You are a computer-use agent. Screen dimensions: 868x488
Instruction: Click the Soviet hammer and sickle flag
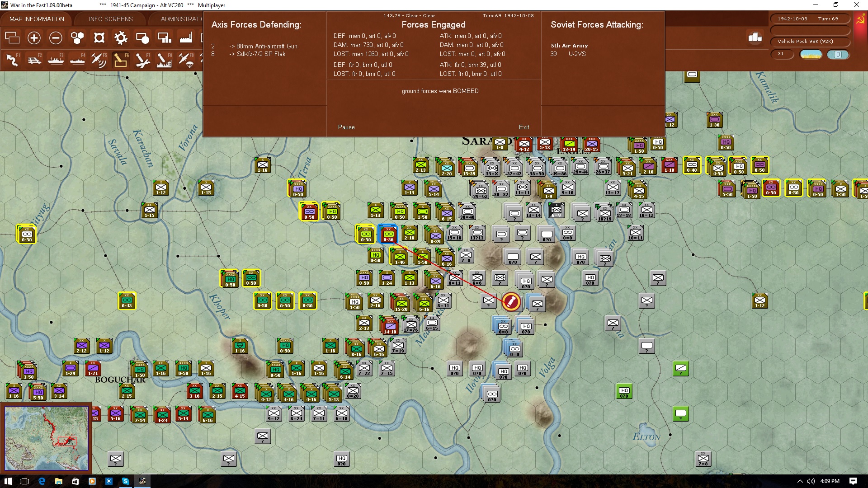pos(860,19)
